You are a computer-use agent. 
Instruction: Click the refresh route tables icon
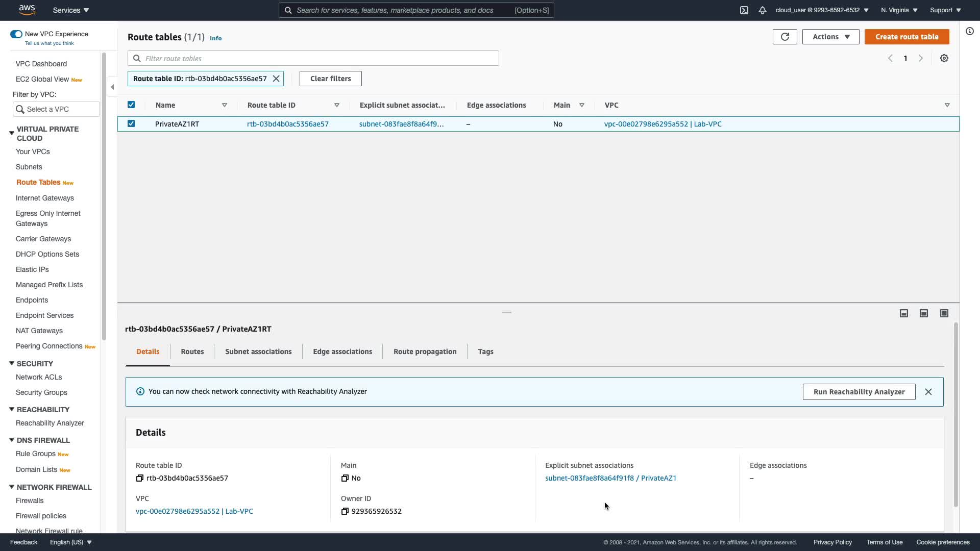[x=785, y=37]
